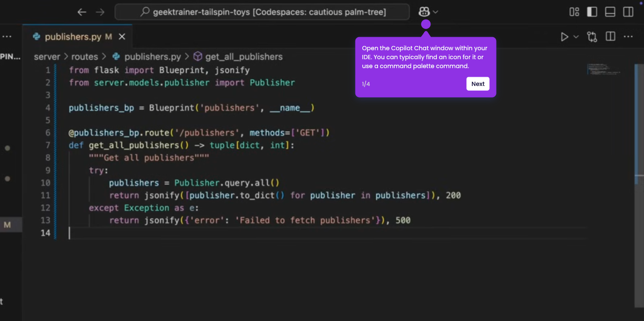Click the geektrainer-tailspin-toys search bar
The height and width of the screenshot is (321, 644).
262,12
